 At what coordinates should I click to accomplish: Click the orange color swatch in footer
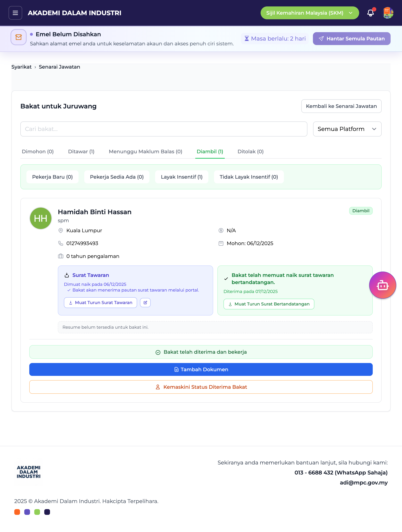click(17, 512)
